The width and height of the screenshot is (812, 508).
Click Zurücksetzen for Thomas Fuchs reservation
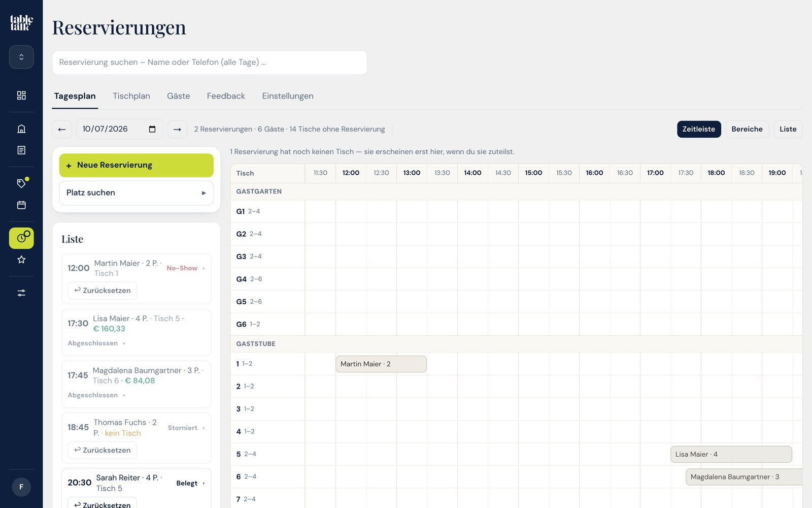pos(103,450)
